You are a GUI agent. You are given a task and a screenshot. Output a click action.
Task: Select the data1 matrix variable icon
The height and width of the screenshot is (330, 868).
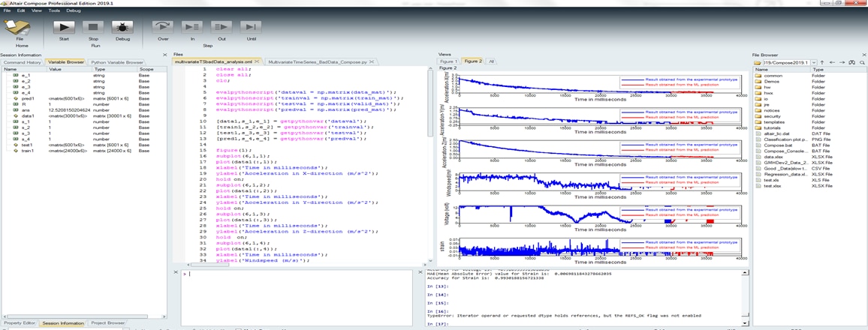[x=16, y=117]
